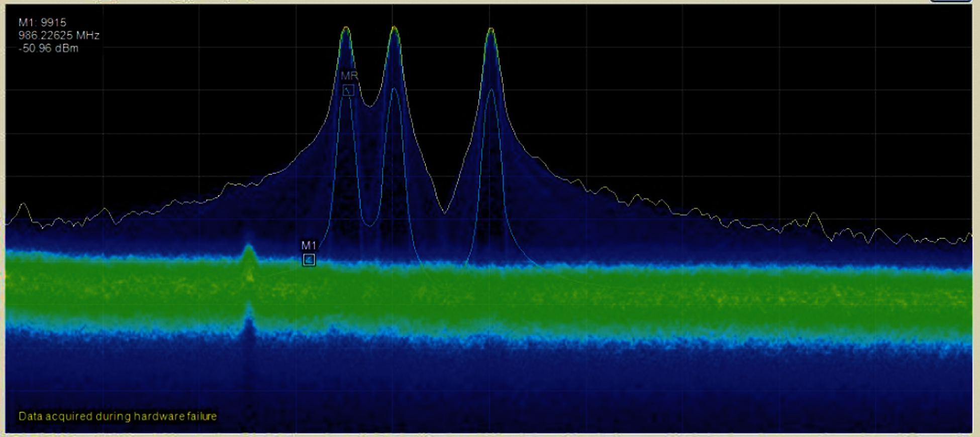Click the top of the leftmost tall peak
The width and height of the screenshot is (980, 437).
(346, 29)
